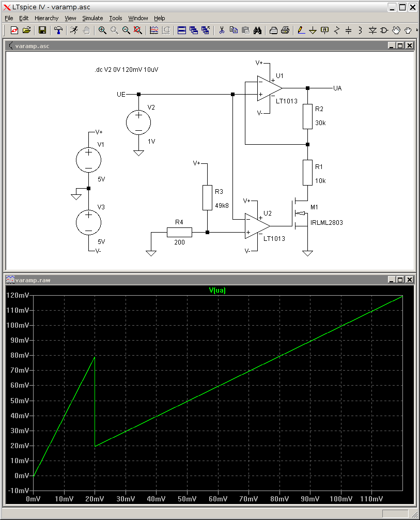
Task: Select the Copy tool icon
Action: 234,30
